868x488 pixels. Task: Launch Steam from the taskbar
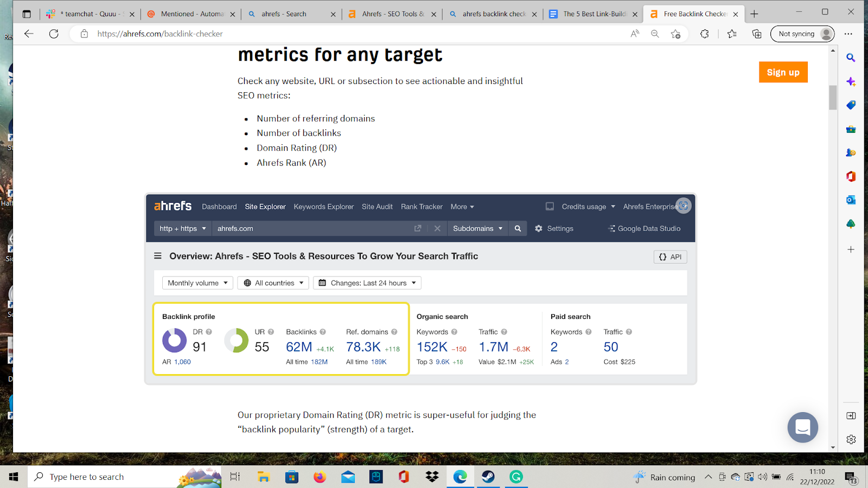click(x=488, y=477)
